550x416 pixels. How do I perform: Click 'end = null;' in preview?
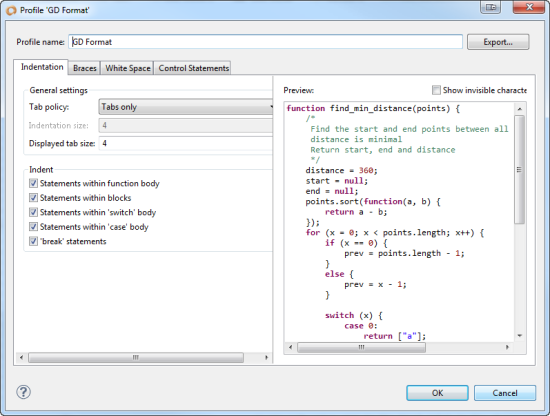pos(331,191)
